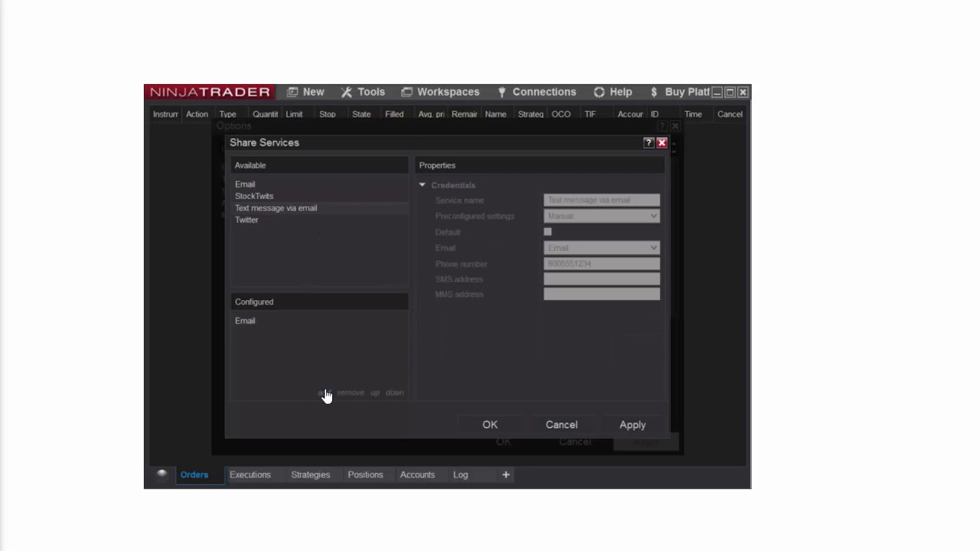The width and height of the screenshot is (980, 551).
Task: Collapse the Credentials section
Action: tap(422, 185)
